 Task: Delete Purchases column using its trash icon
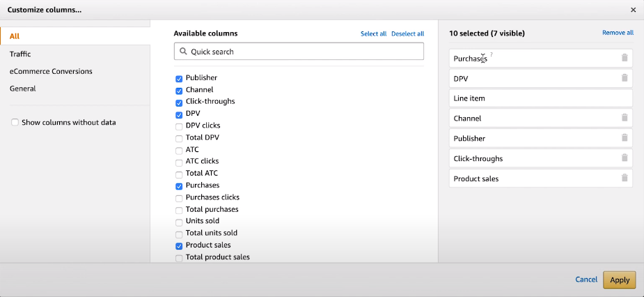point(625,58)
